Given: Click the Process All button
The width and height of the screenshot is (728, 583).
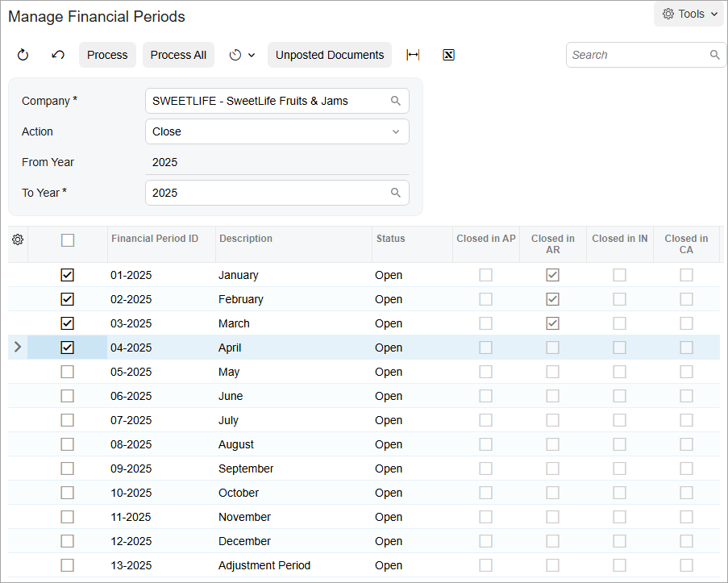Looking at the screenshot, I should 178,55.
